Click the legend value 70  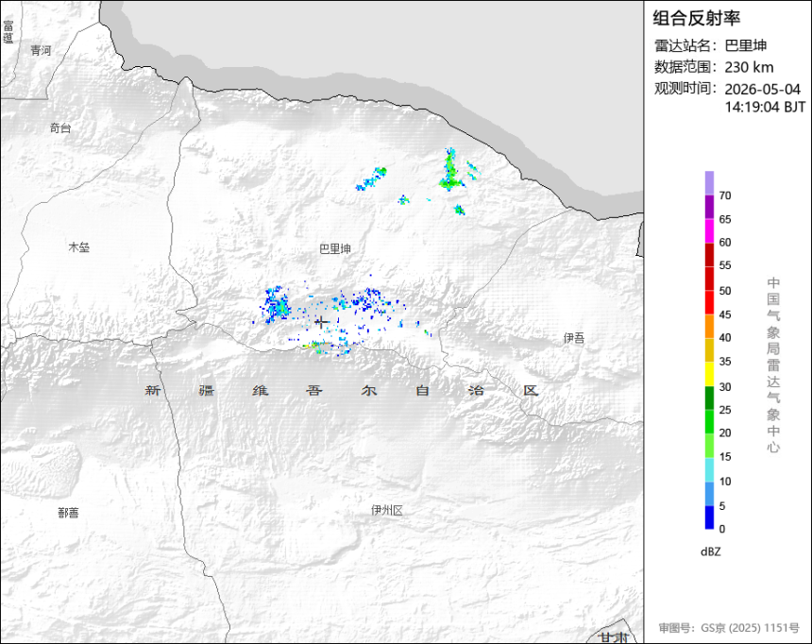point(725,195)
